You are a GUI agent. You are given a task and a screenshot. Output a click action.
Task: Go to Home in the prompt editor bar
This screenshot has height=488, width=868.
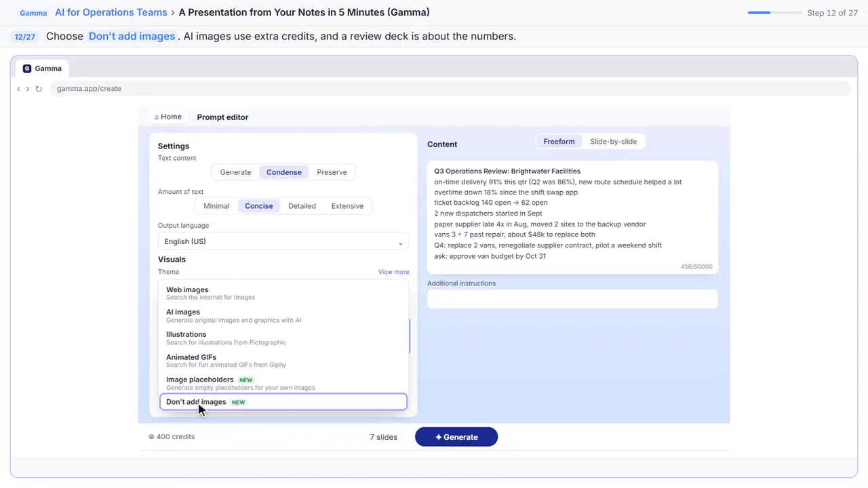click(x=167, y=117)
